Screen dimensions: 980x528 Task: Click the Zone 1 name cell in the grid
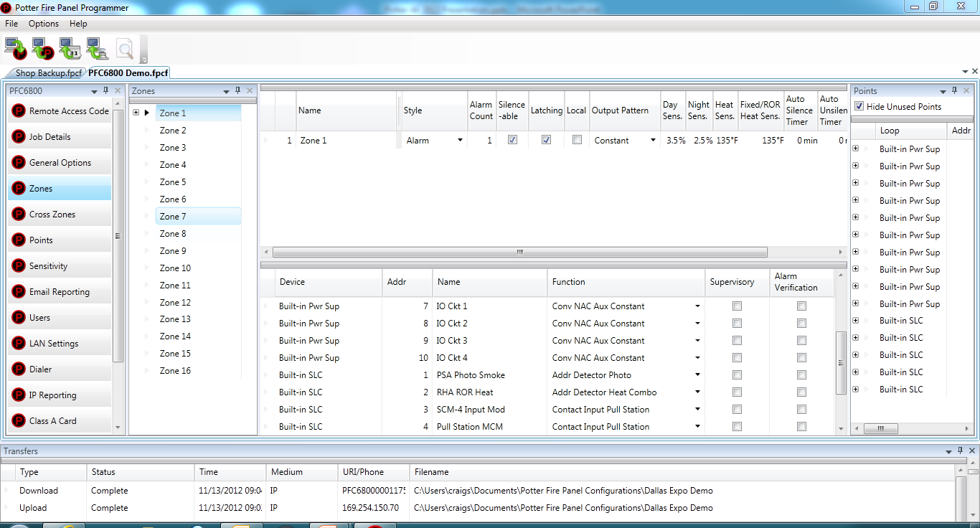click(x=347, y=141)
